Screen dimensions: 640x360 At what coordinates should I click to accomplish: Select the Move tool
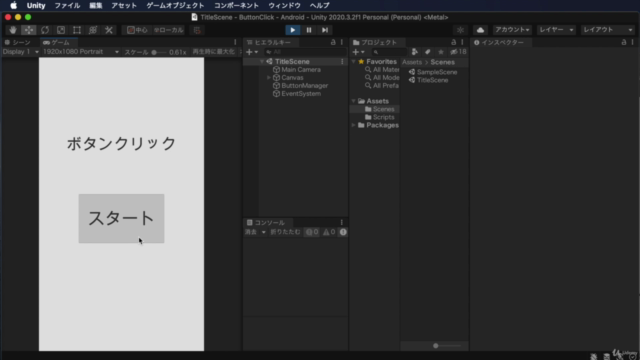(x=29, y=30)
